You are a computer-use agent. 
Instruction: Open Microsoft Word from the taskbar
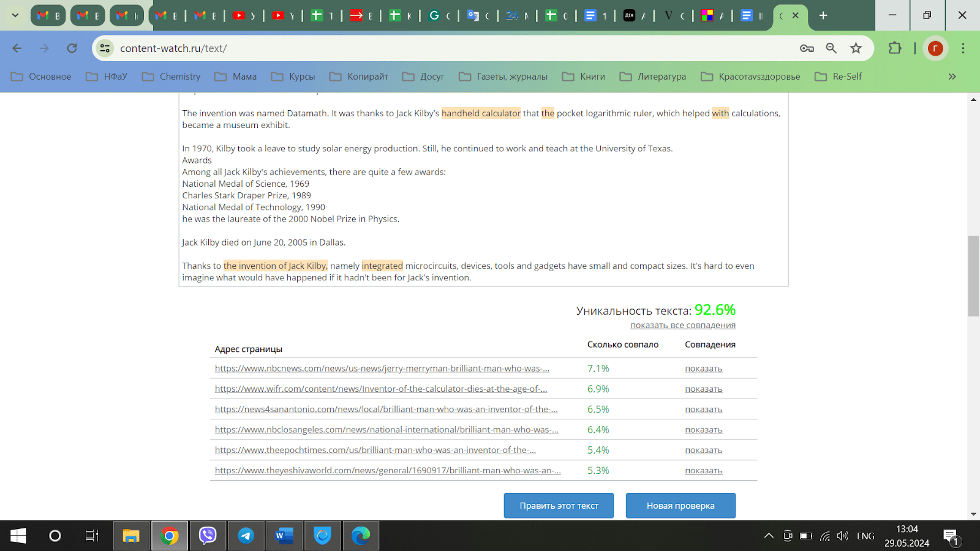[284, 536]
